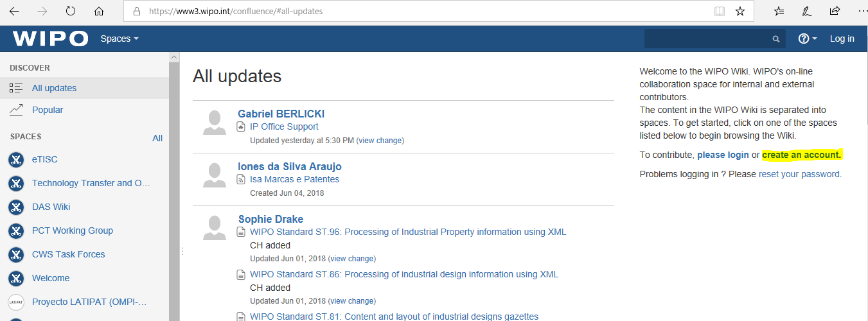
Task: Open the eTISC space icon
Action: tap(16, 160)
